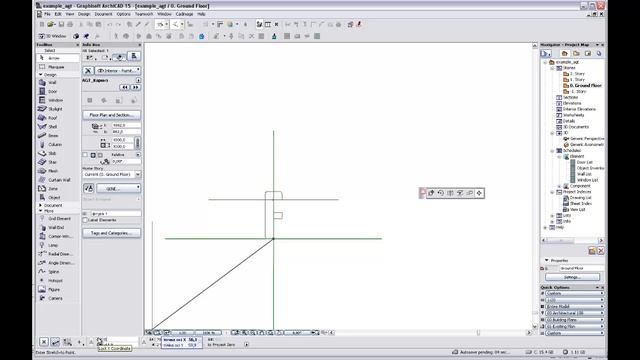Select the Shell tool
The width and height of the screenshot is (640, 360).
58,127
